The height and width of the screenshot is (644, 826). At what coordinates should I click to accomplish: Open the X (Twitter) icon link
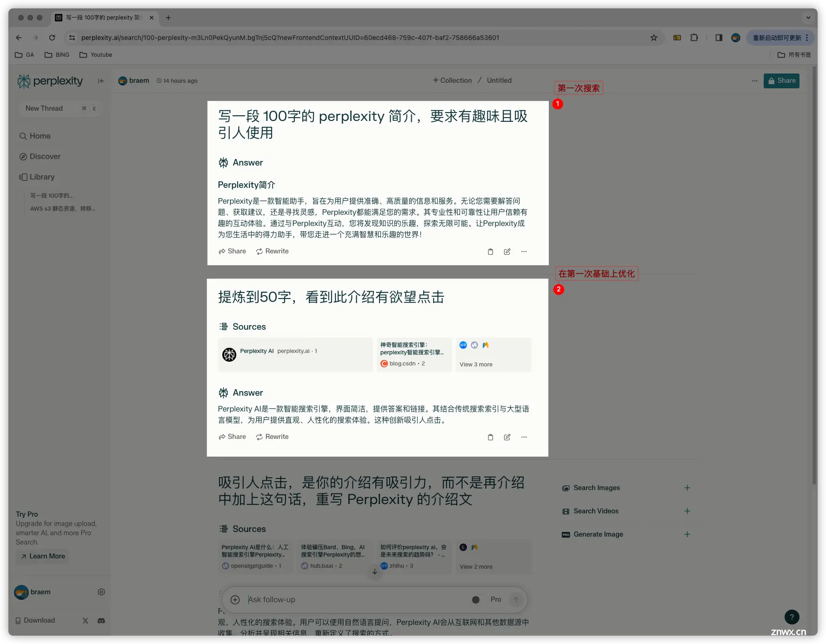pos(86,621)
